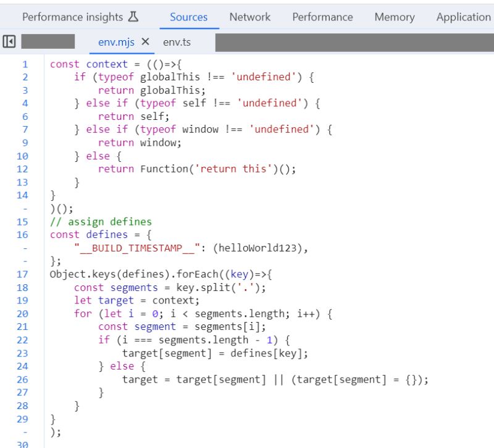Select the env.mjs file tab

click(x=117, y=43)
